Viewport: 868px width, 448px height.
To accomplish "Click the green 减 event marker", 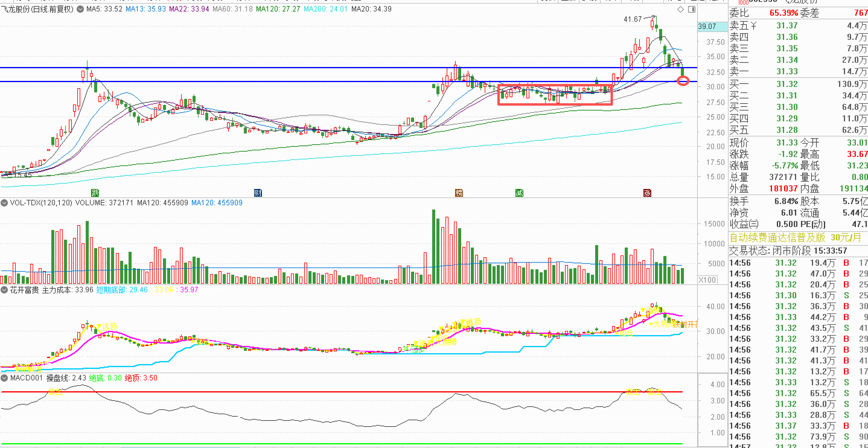I will click(x=519, y=193).
